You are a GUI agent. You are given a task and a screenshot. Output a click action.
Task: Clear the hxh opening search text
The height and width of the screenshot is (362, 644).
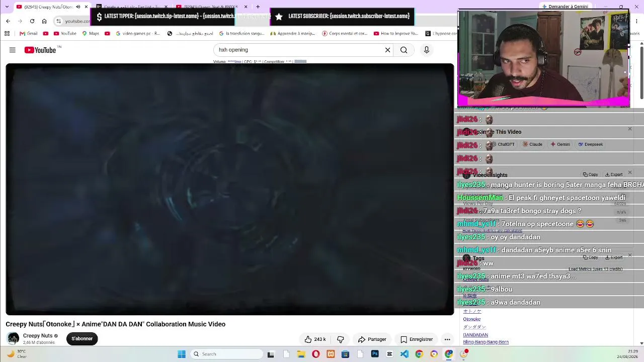point(387,50)
